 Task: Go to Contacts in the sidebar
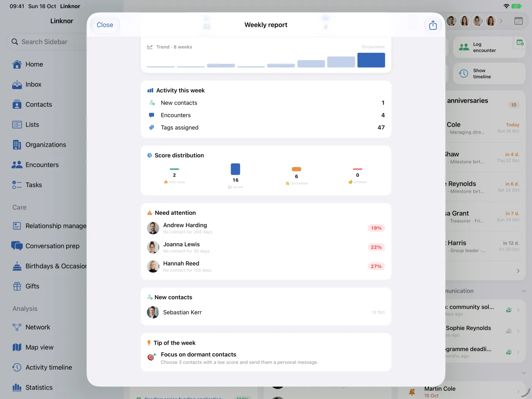coord(39,105)
